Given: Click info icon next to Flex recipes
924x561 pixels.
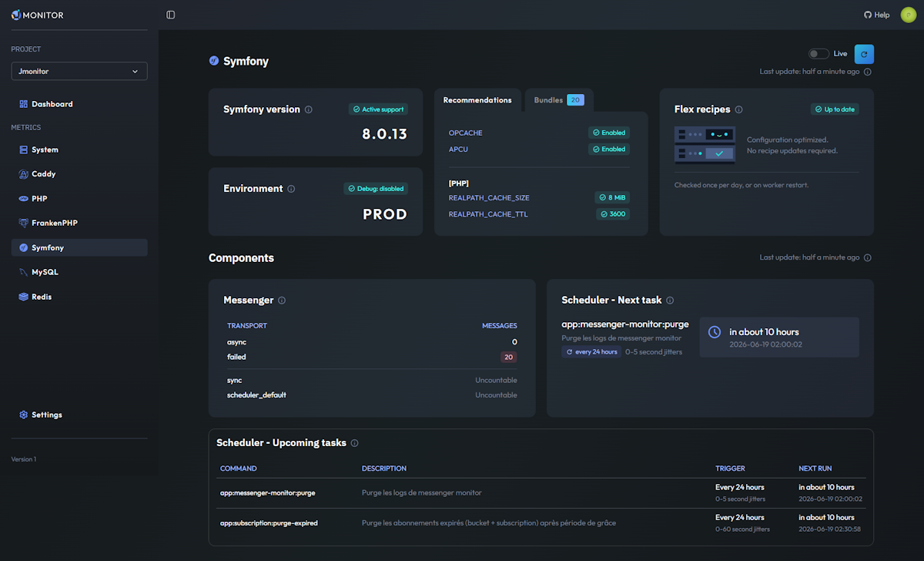Looking at the screenshot, I should click(x=739, y=109).
